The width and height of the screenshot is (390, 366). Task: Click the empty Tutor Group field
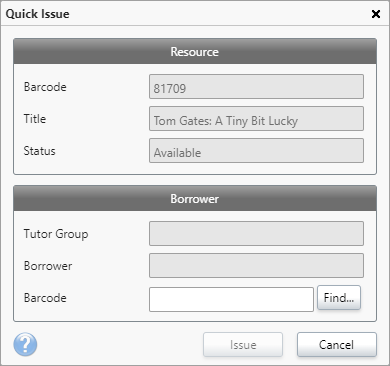pos(256,233)
